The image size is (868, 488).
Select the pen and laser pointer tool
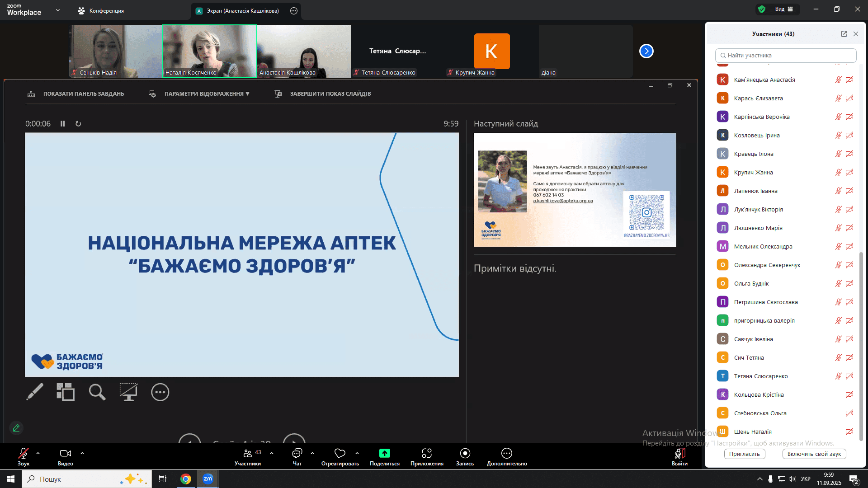click(35, 392)
